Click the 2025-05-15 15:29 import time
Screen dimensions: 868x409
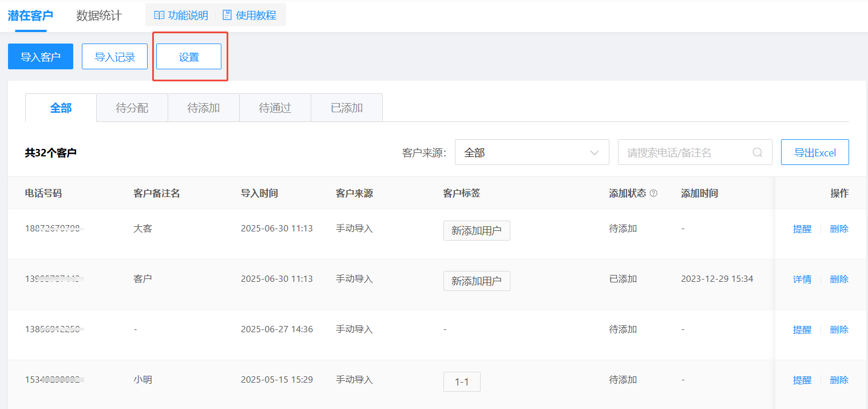coord(277,380)
